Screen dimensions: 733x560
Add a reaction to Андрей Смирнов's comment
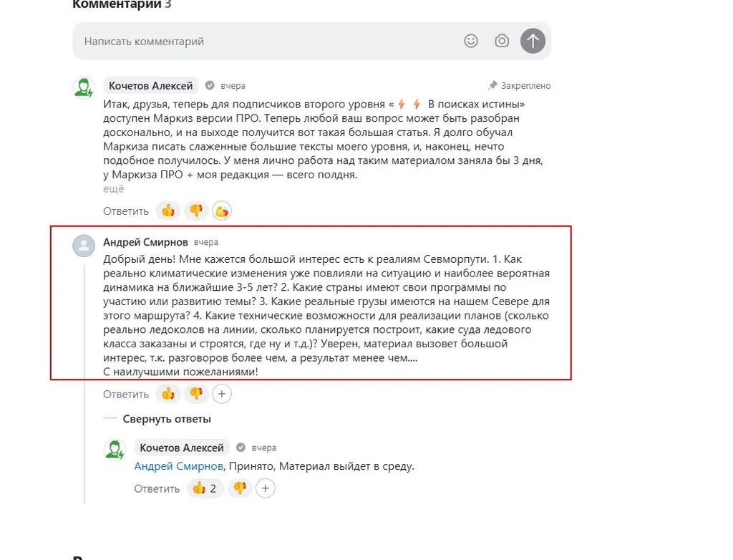(222, 394)
